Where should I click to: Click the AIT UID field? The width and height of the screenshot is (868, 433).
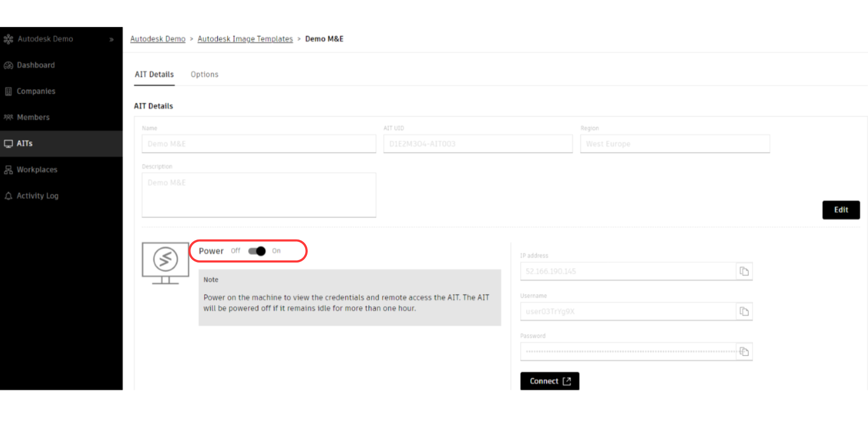[x=478, y=144]
